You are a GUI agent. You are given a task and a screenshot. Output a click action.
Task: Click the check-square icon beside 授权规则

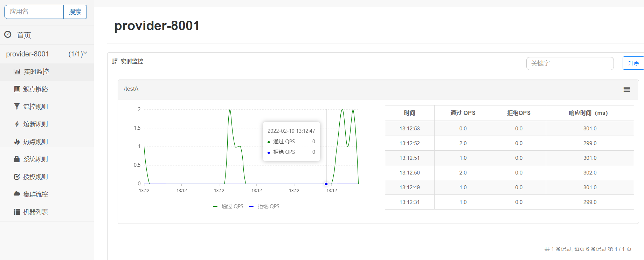(17, 177)
